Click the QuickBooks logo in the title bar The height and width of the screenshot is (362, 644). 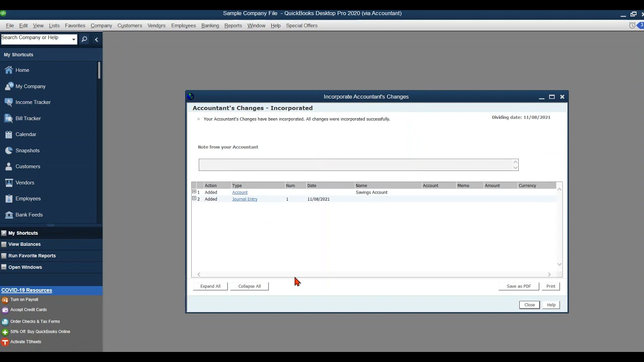3,13
